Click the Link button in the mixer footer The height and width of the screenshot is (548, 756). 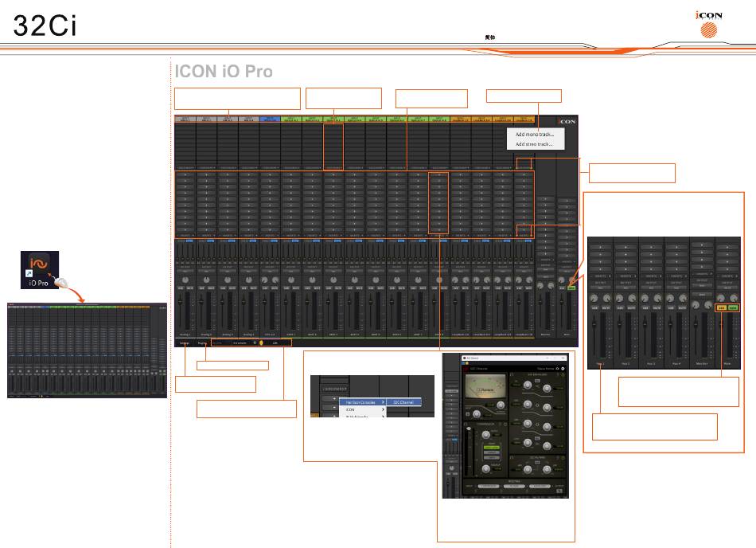pyautogui.click(x=275, y=343)
